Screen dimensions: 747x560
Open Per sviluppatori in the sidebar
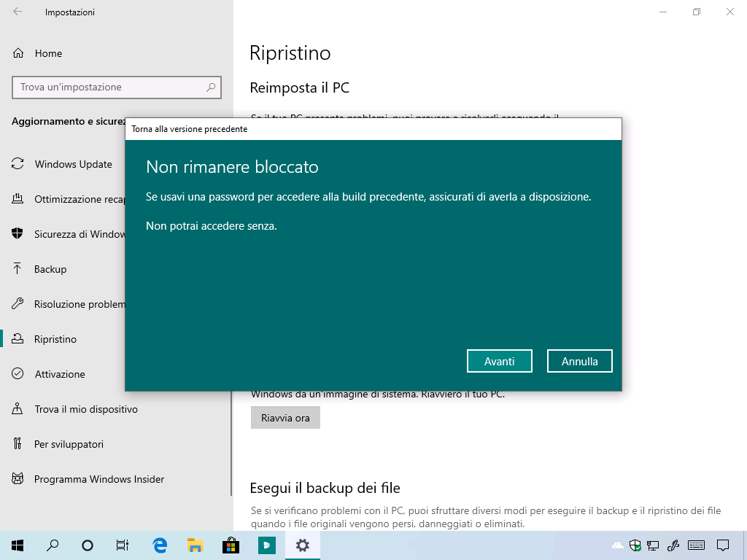pyautogui.click(x=69, y=444)
